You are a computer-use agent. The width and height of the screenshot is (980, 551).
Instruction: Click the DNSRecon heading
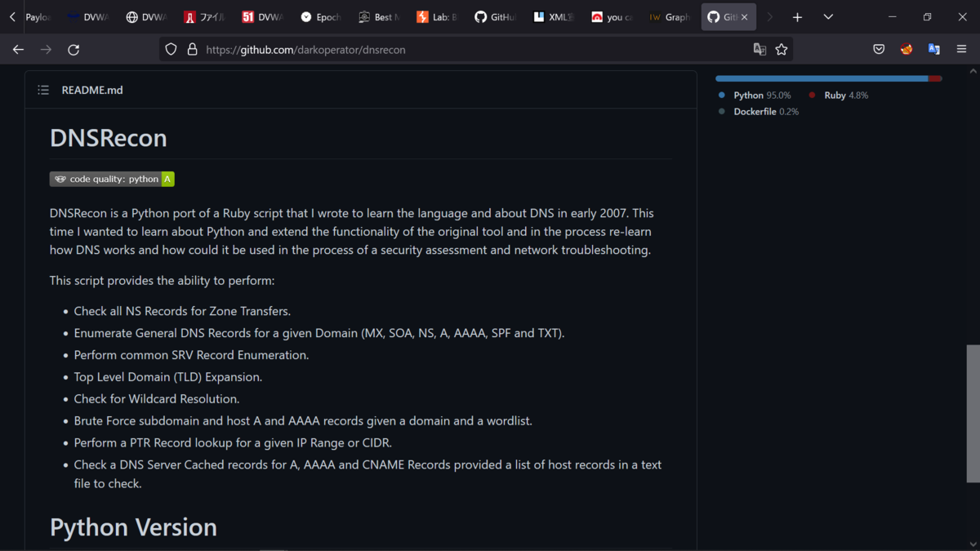pos(109,138)
